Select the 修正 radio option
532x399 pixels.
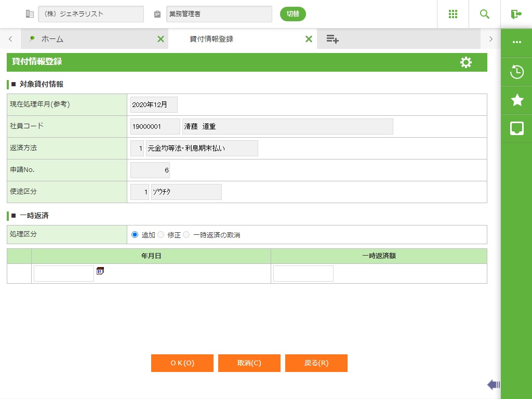click(161, 235)
